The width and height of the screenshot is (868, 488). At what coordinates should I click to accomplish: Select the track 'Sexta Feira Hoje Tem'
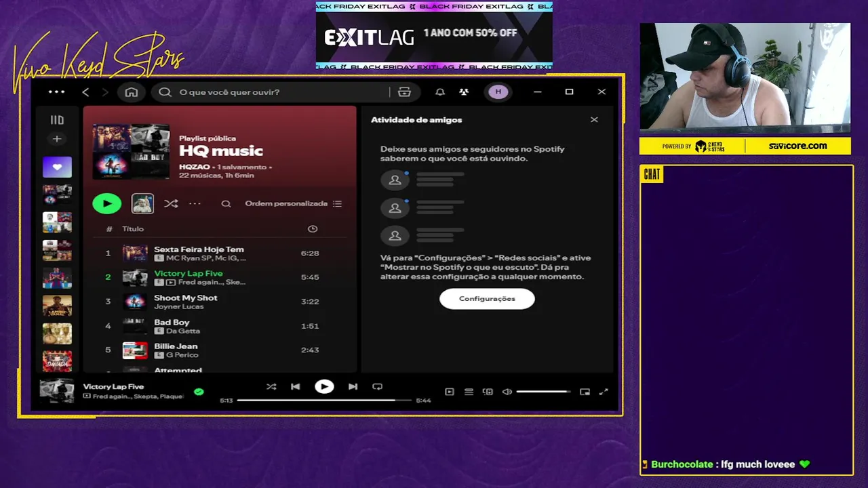click(220, 253)
